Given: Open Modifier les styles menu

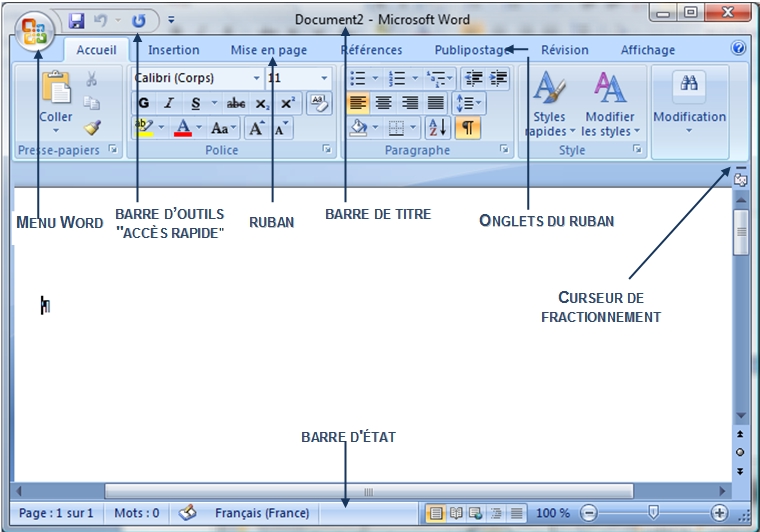Looking at the screenshot, I should click(610, 103).
